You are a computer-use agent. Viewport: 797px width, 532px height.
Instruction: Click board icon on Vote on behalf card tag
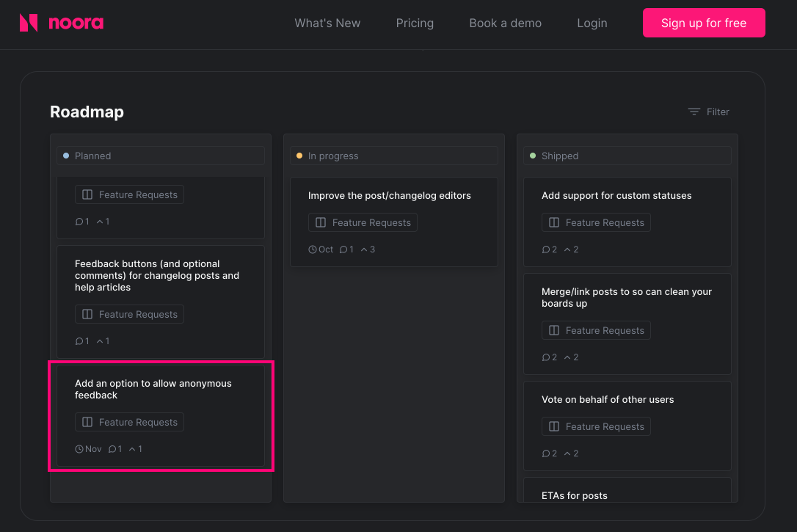click(554, 427)
